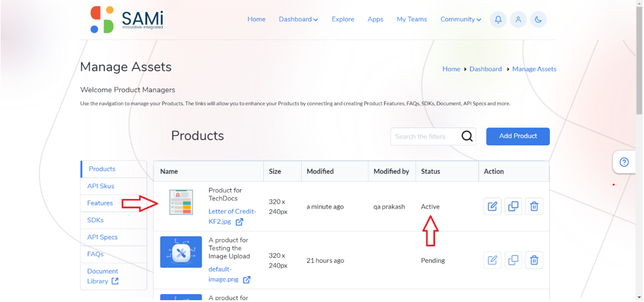Click the search magnifier icon
This screenshot has width=644, height=302.
coord(467,136)
